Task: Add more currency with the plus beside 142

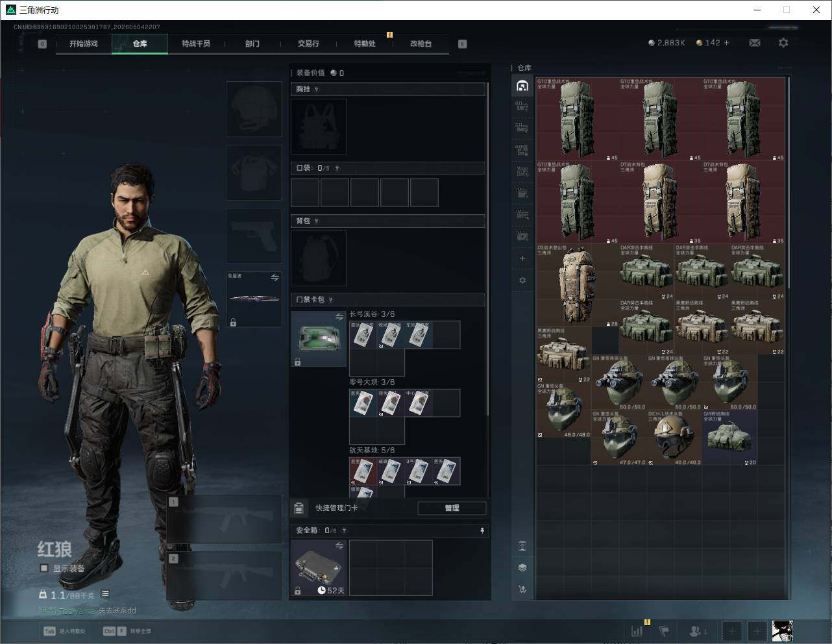Action: coord(726,43)
